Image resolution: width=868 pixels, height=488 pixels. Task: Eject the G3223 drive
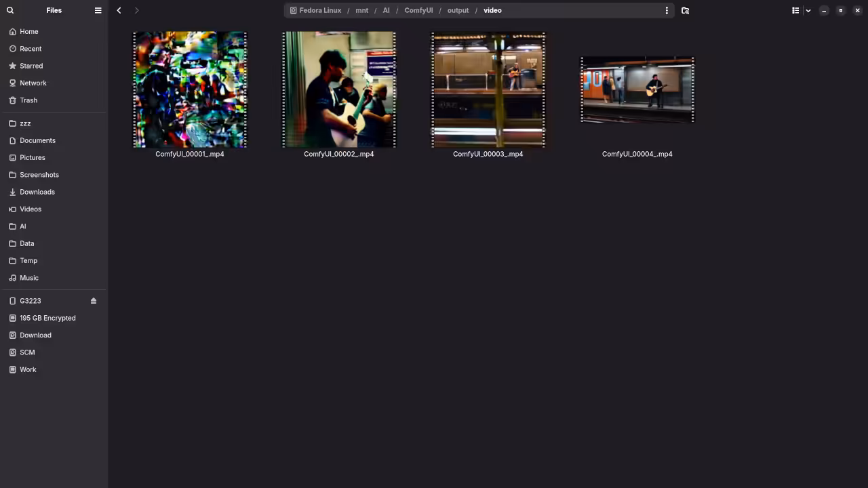94,300
